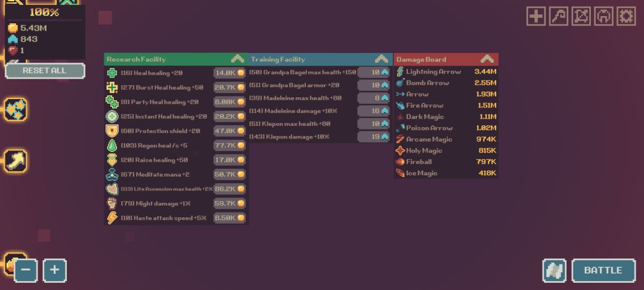Zoom in with the plus button
This screenshot has height=290, width=644.
pyautogui.click(x=55, y=270)
